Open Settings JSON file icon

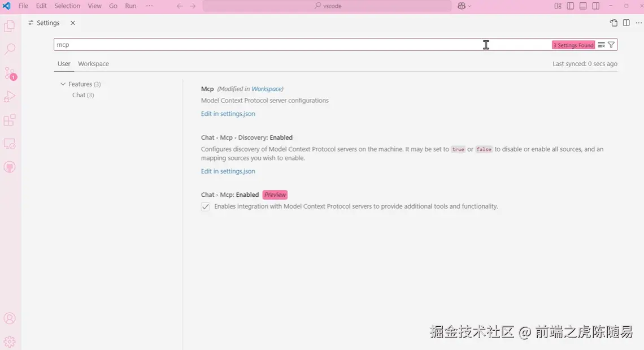click(613, 23)
